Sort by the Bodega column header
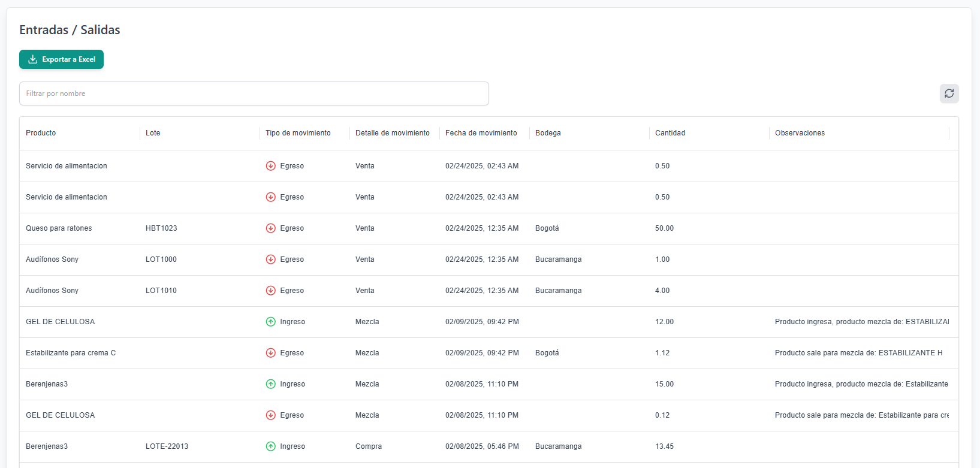The width and height of the screenshot is (980, 468). tap(548, 133)
